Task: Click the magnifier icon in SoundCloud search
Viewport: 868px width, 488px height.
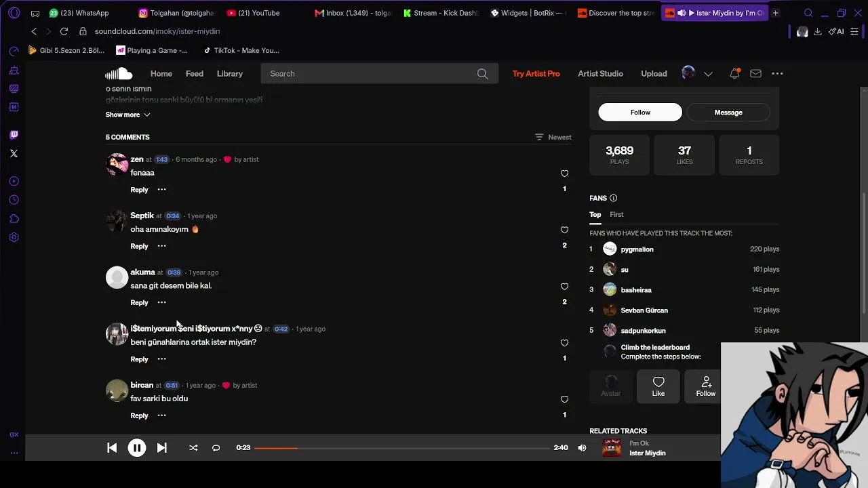Action: pos(482,74)
